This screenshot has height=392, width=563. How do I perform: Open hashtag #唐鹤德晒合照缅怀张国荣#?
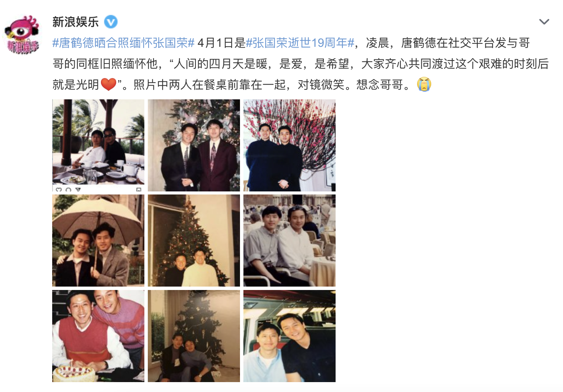pos(123,43)
